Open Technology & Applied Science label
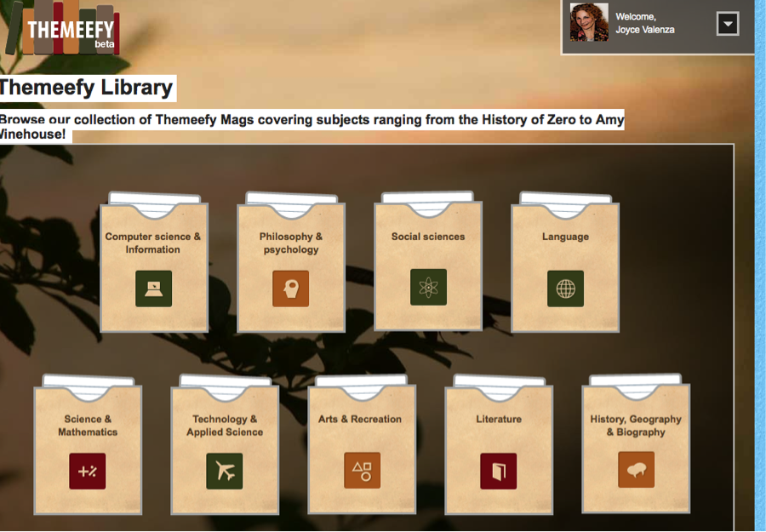 point(225,426)
